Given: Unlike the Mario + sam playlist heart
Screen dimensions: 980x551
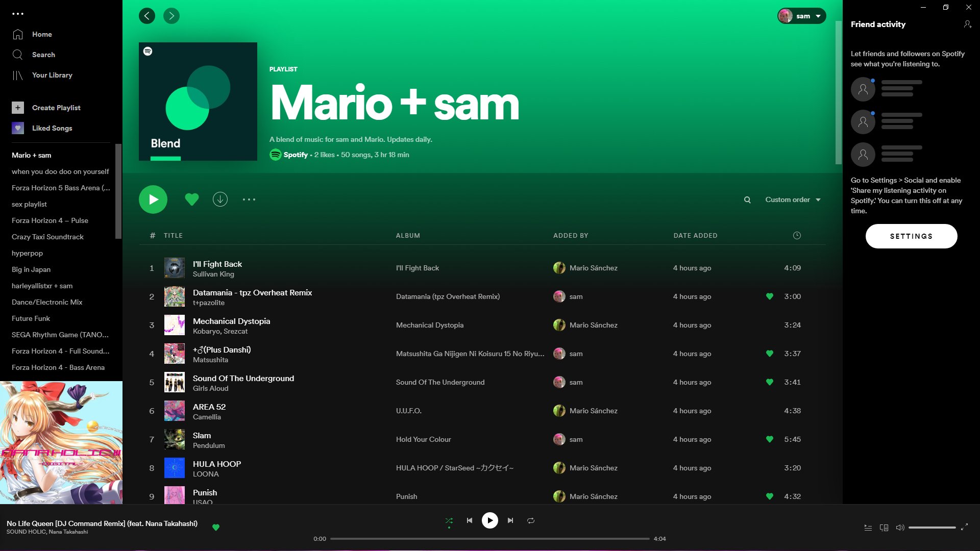Looking at the screenshot, I should [192, 199].
